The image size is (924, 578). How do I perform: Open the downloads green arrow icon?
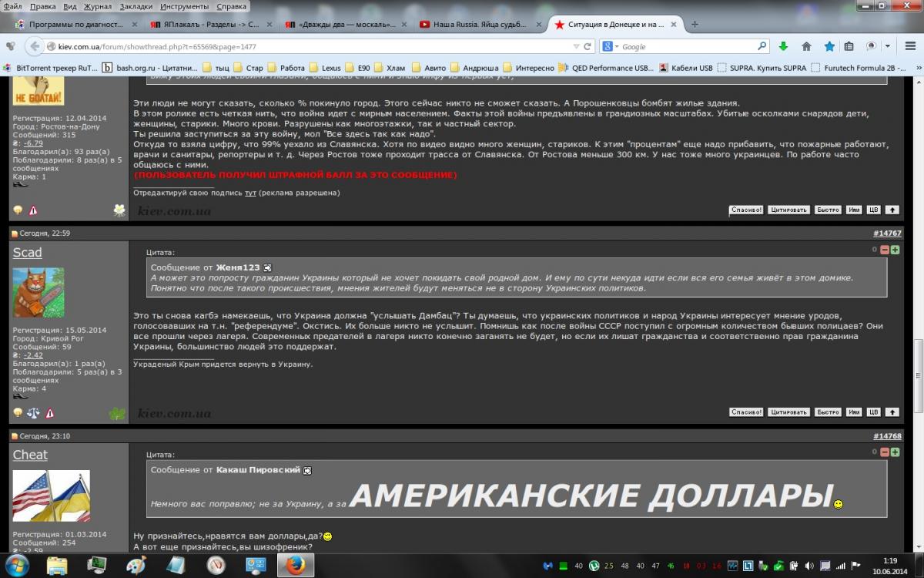click(784, 46)
